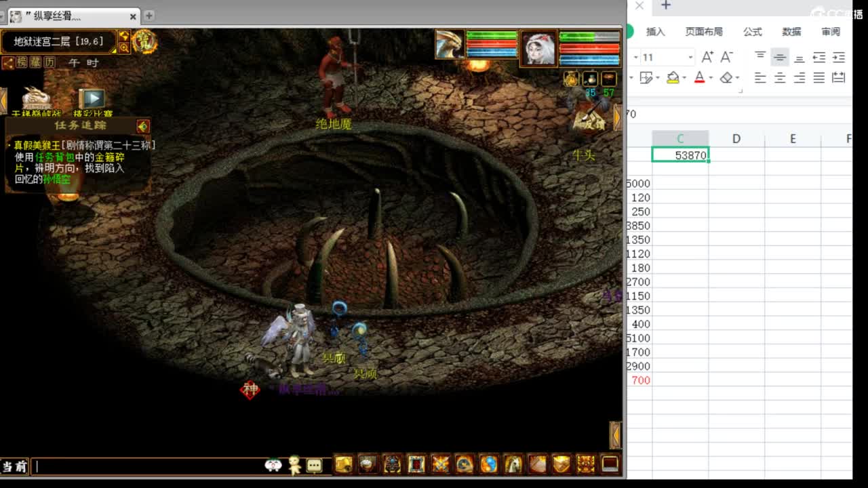Click the share icon below map name
This screenshot has width=868, height=488.
[x=8, y=62]
